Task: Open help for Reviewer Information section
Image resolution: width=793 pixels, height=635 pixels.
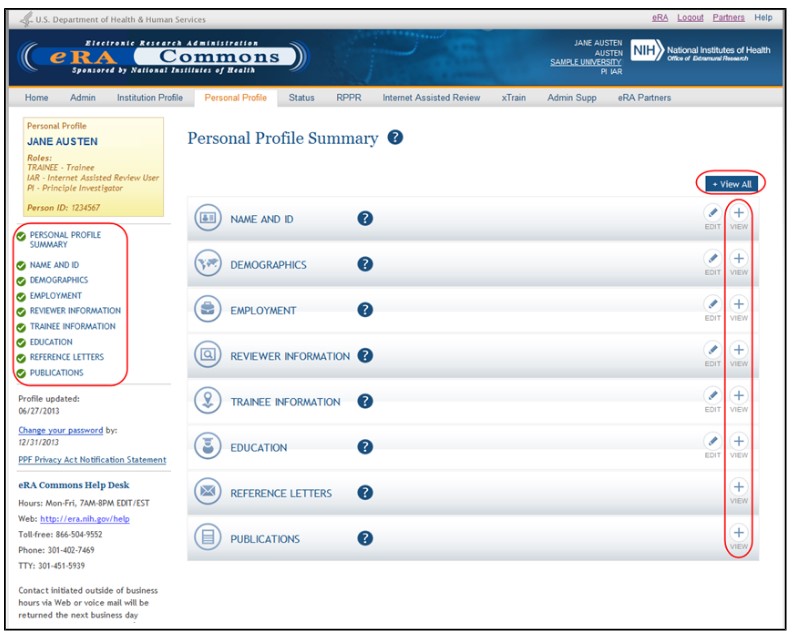Action: pos(365,355)
